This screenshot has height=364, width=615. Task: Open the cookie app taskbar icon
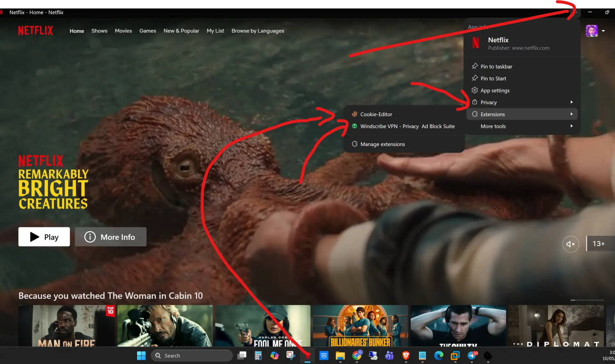coord(488,356)
